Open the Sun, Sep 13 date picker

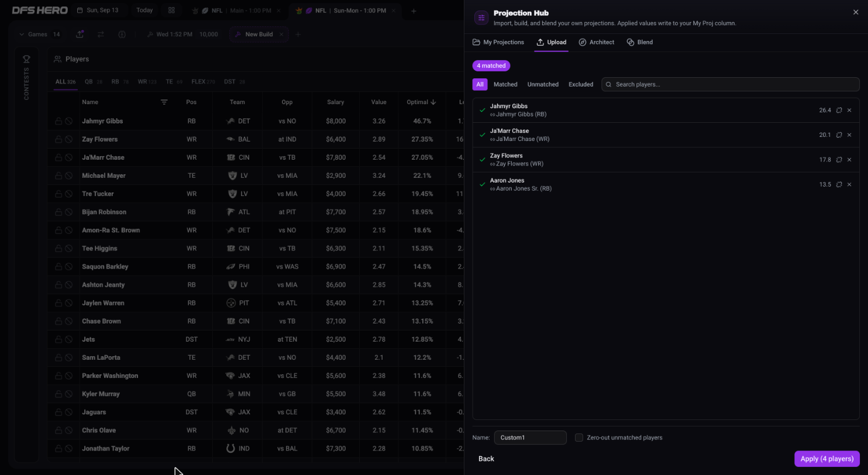pos(98,11)
